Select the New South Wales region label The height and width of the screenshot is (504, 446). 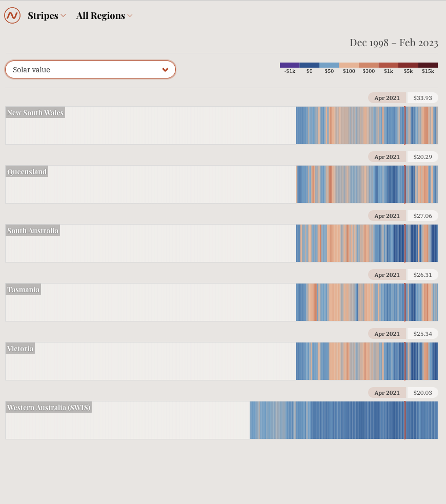tap(35, 112)
